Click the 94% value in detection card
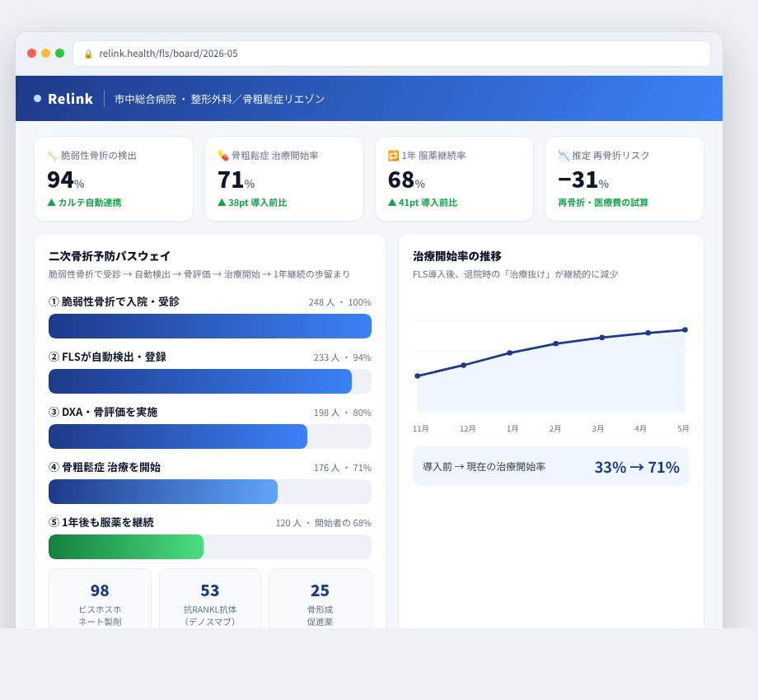 66,180
